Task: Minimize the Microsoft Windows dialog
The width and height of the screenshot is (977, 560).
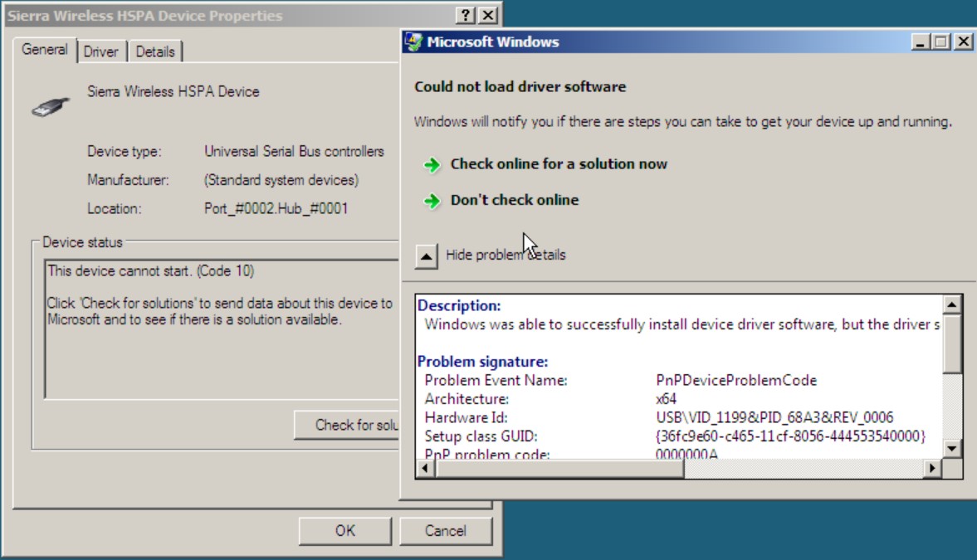Action: [x=921, y=42]
